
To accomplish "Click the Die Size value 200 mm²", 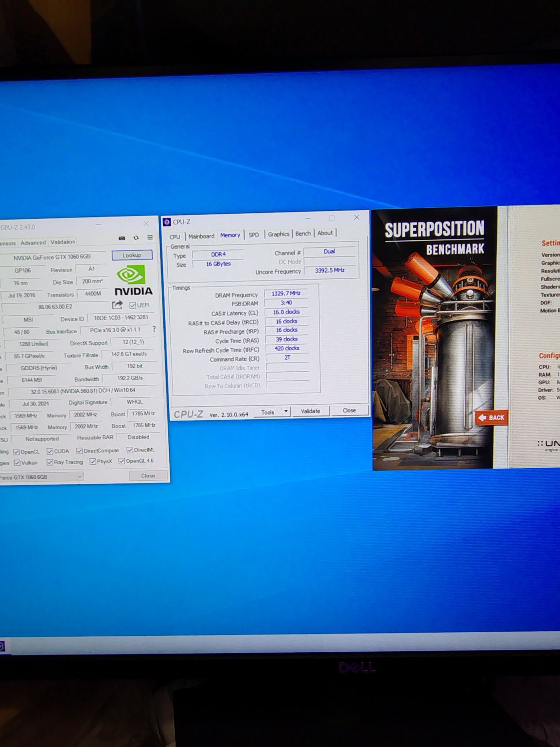I will coord(92,281).
